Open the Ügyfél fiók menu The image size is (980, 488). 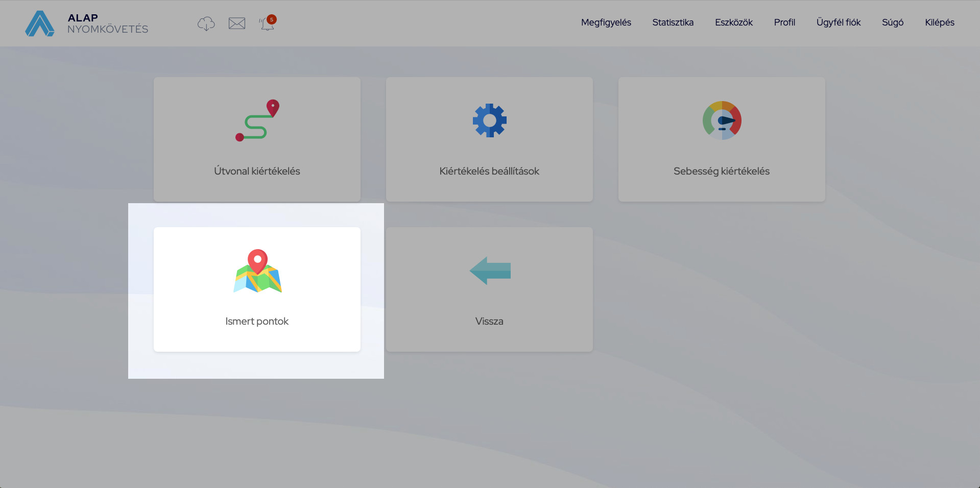click(838, 22)
